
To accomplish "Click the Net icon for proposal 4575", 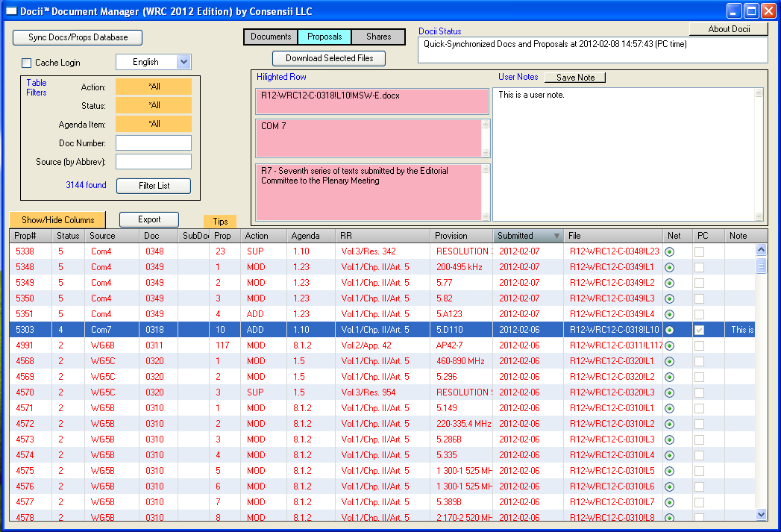I will tap(669, 471).
